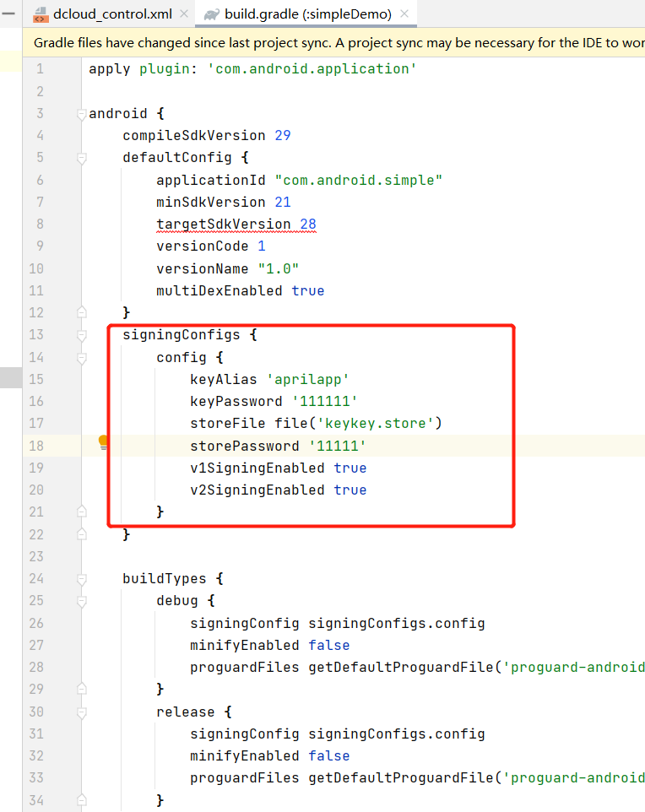
Task: Click the versionCode value 1
Action: pos(262,246)
